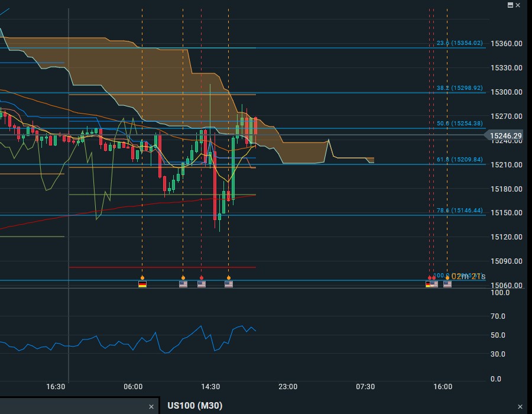Open the US flag event under the red marker before 14:30

click(202, 284)
